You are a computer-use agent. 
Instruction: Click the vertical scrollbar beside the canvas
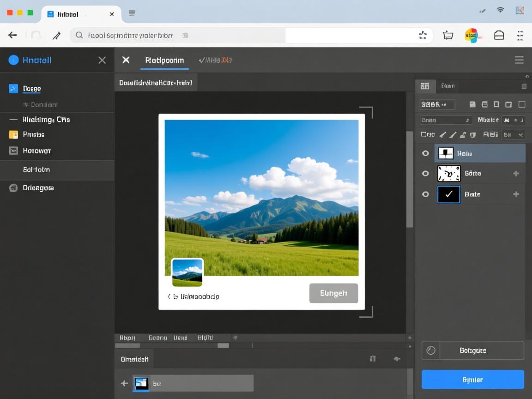point(409,179)
